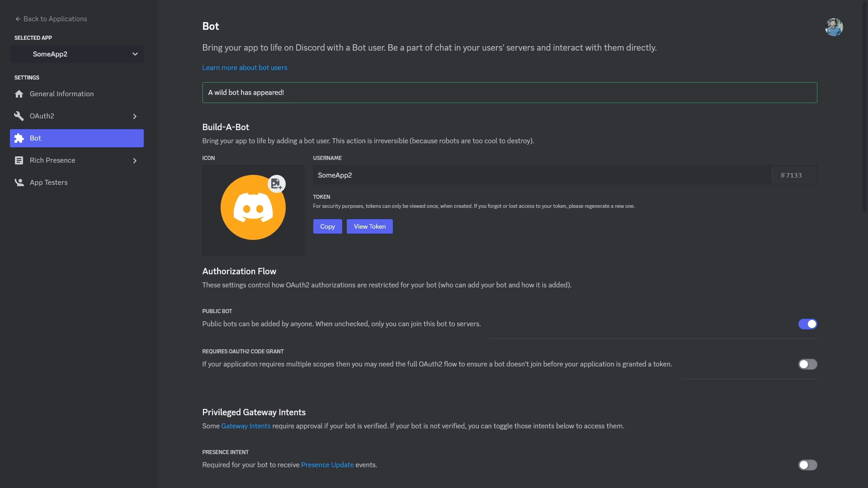Select the Bot puzzle-piece icon

(19, 138)
